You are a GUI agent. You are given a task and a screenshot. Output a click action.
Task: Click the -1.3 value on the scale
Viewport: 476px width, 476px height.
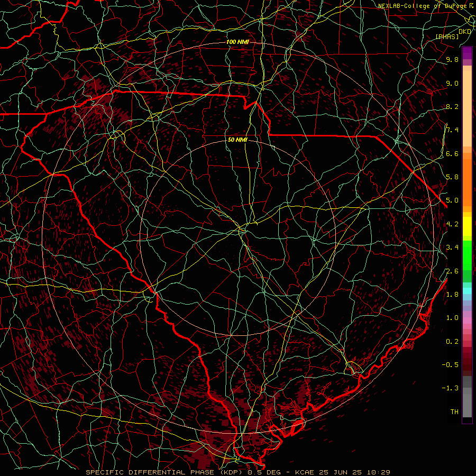(450, 388)
